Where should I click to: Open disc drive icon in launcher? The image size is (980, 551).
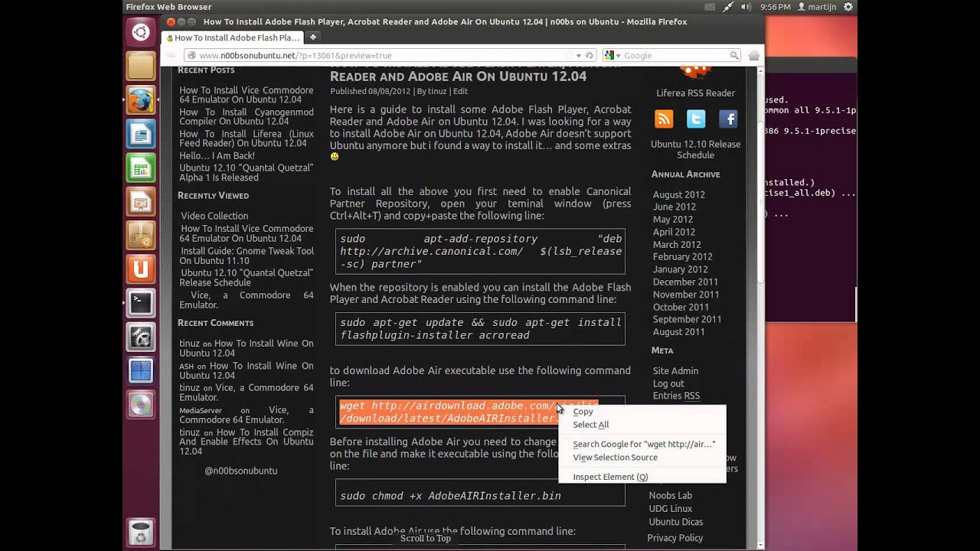[141, 405]
